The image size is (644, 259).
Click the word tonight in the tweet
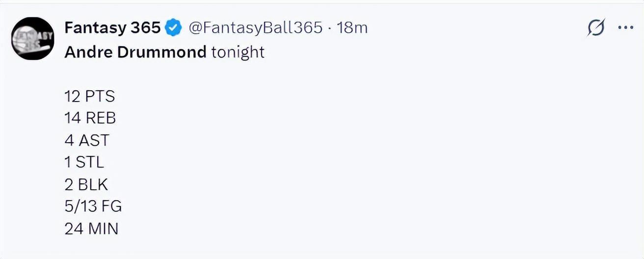pyautogui.click(x=238, y=52)
